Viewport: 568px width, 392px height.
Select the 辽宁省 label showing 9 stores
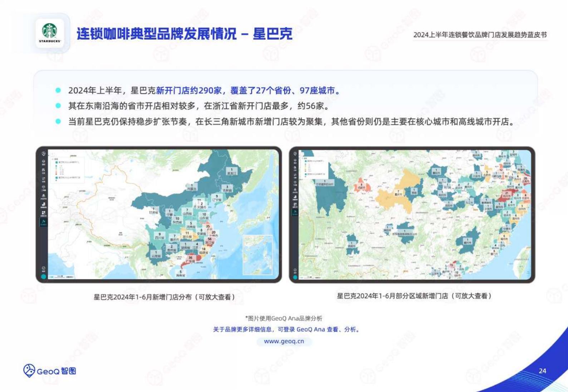coord(216,198)
